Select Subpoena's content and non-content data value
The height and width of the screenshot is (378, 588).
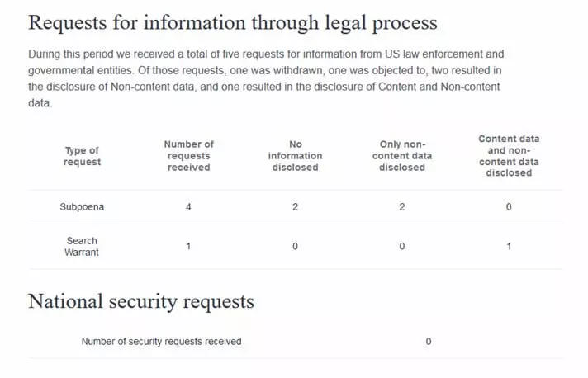[509, 207]
